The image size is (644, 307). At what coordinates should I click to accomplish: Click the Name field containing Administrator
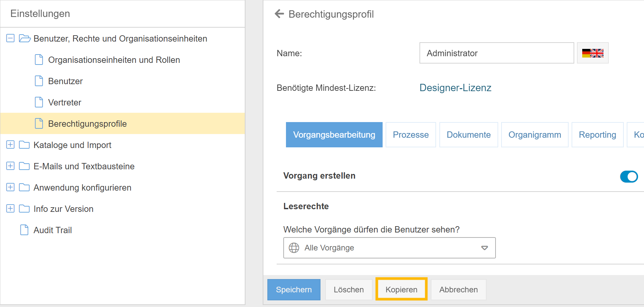[x=496, y=53]
